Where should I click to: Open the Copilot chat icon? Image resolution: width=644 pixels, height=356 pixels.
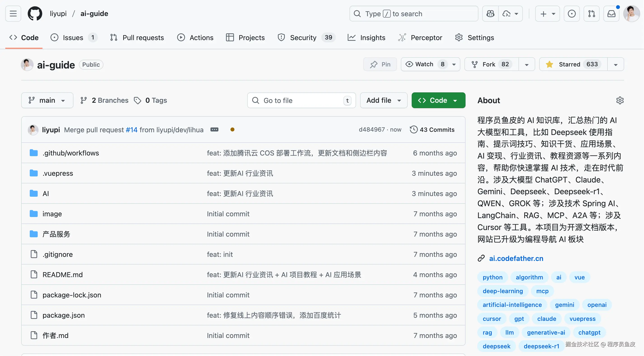point(490,14)
